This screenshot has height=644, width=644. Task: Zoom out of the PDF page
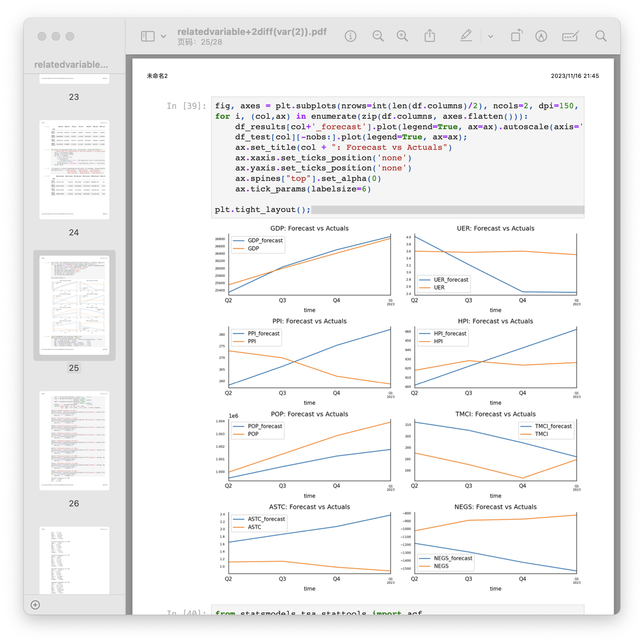coord(378,36)
